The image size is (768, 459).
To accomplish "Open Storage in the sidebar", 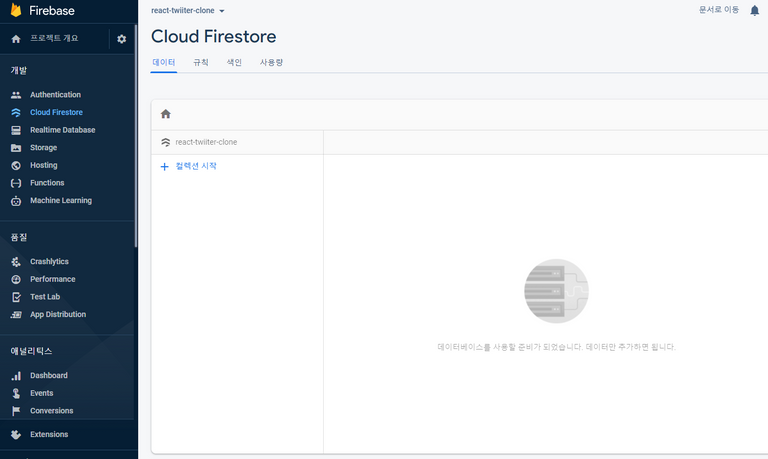I will click(44, 147).
